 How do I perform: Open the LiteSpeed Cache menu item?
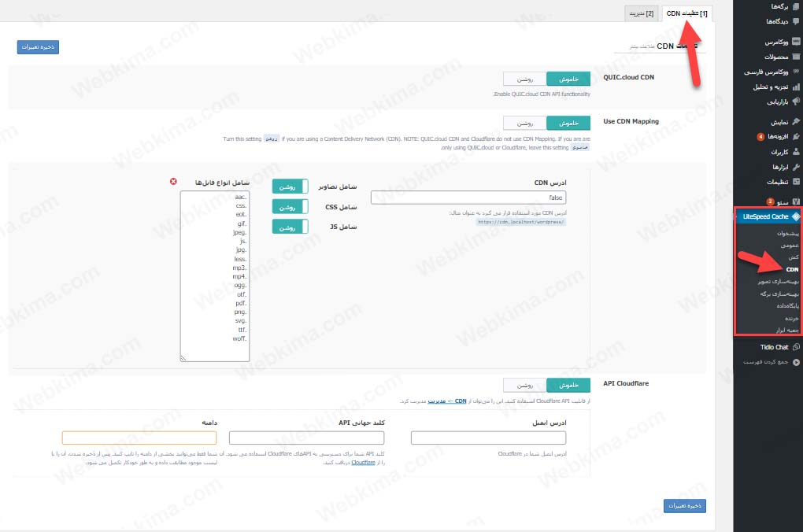pyautogui.click(x=767, y=216)
